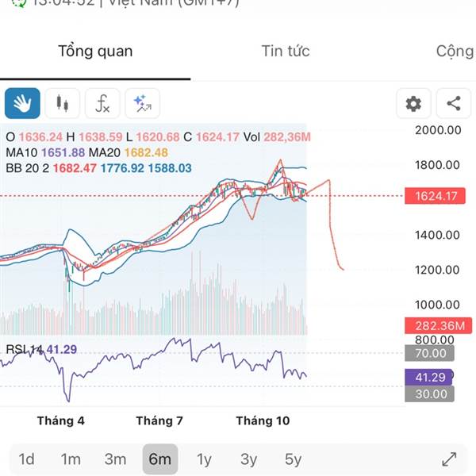
Task: Select the 6m timeframe
Action: pos(159,459)
